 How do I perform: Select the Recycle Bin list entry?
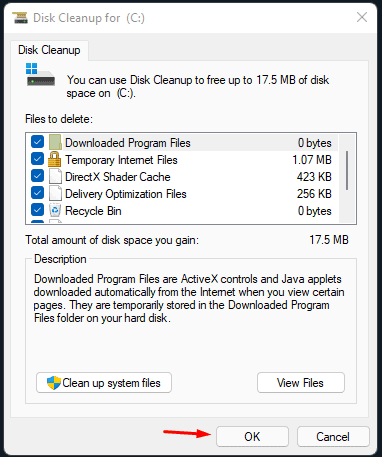182,211
